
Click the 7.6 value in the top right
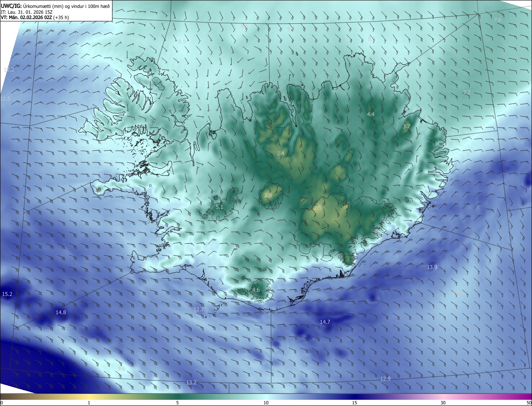point(498,20)
